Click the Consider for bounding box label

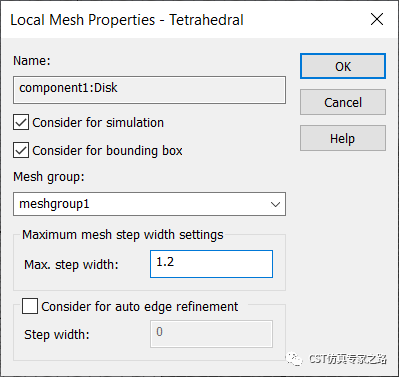[x=107, y=151]
